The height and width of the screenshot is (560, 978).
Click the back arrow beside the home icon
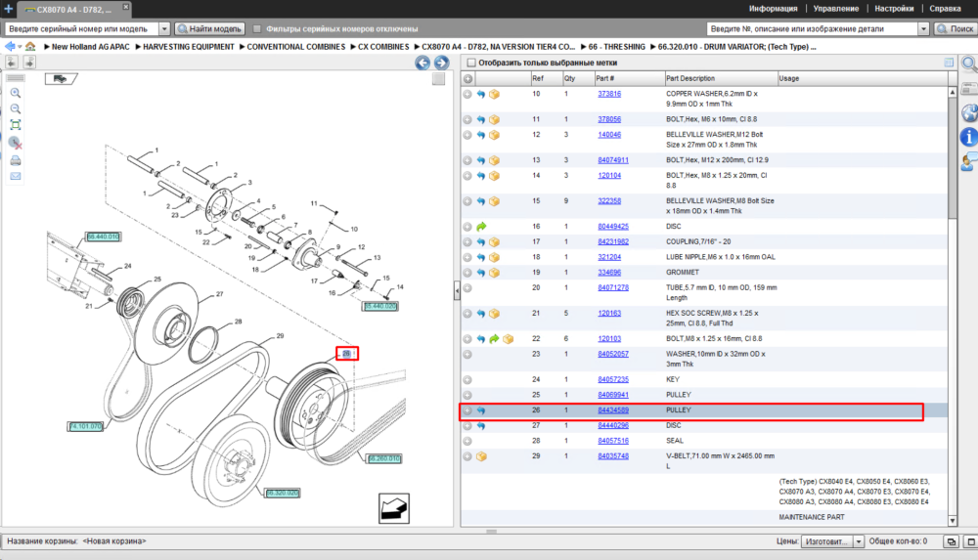point(10,47)
